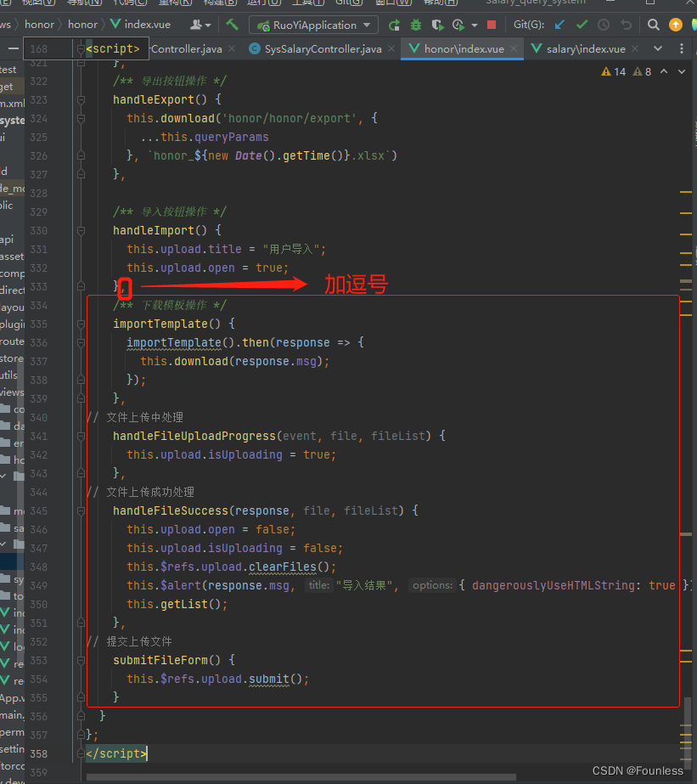The image size is (697, 784).
Task: Close the salary\index.vue tab
Action: pyautogui.click(x=635, y=48)
